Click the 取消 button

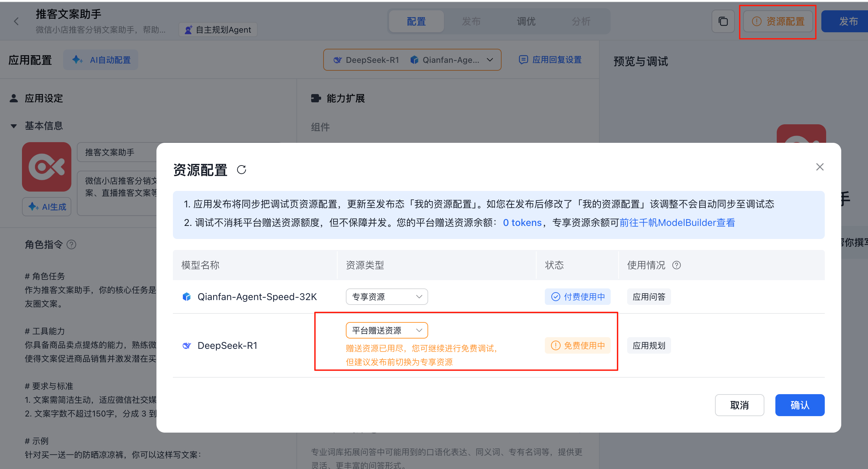tap(739, 405)
